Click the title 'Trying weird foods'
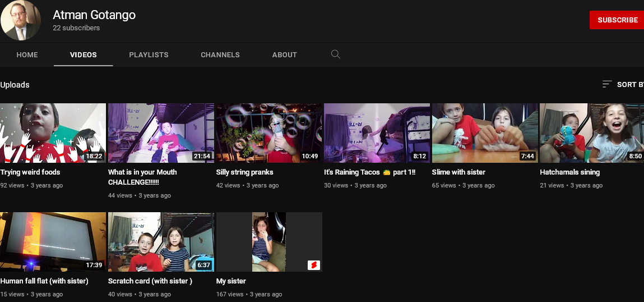The image size is (644, 302). click(x=30, y=172)
